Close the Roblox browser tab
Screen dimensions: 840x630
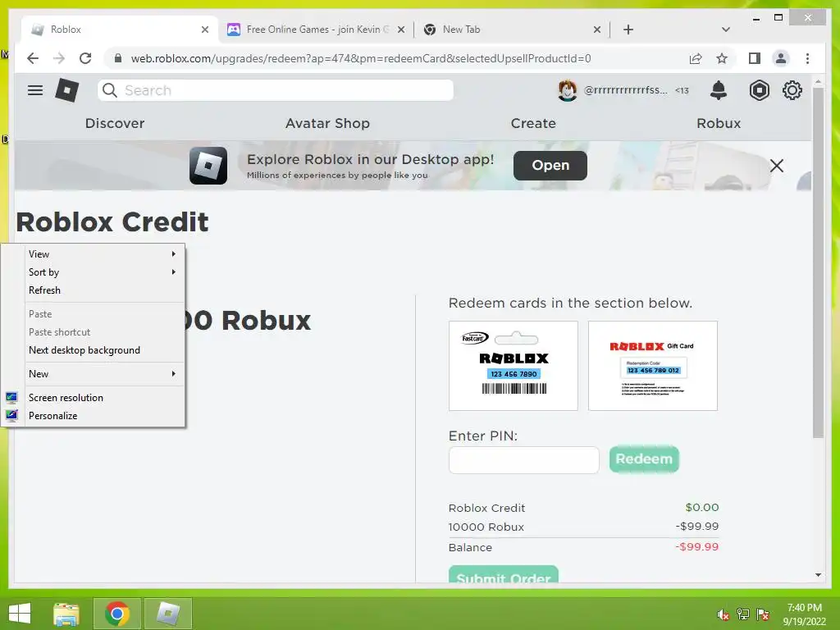204,30
